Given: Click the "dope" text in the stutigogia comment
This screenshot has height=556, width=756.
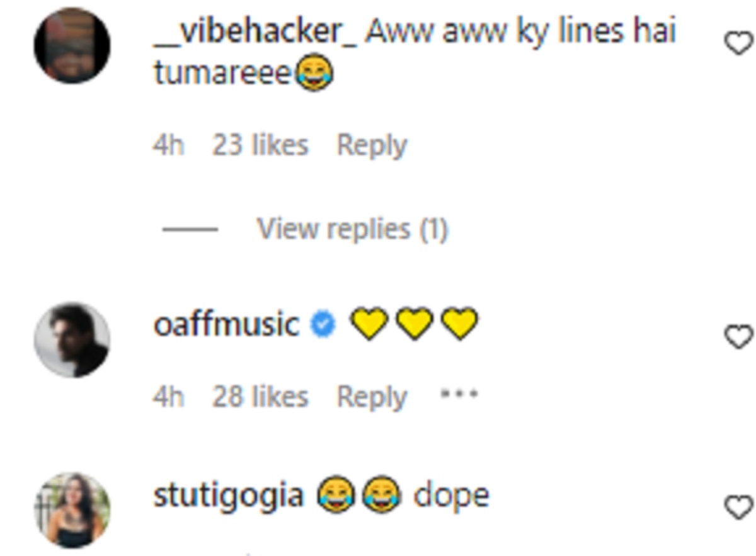Looking at the screenshot, I should tap(451, 496).
